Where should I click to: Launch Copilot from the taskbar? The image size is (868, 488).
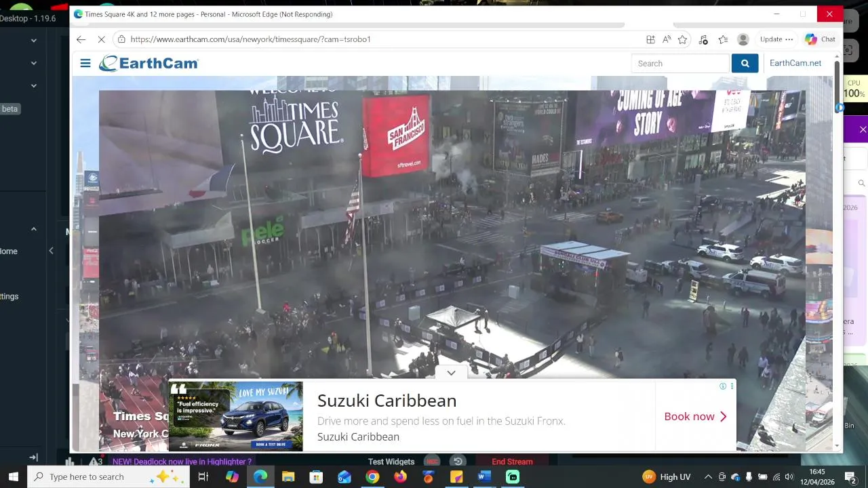click(232, 476)
